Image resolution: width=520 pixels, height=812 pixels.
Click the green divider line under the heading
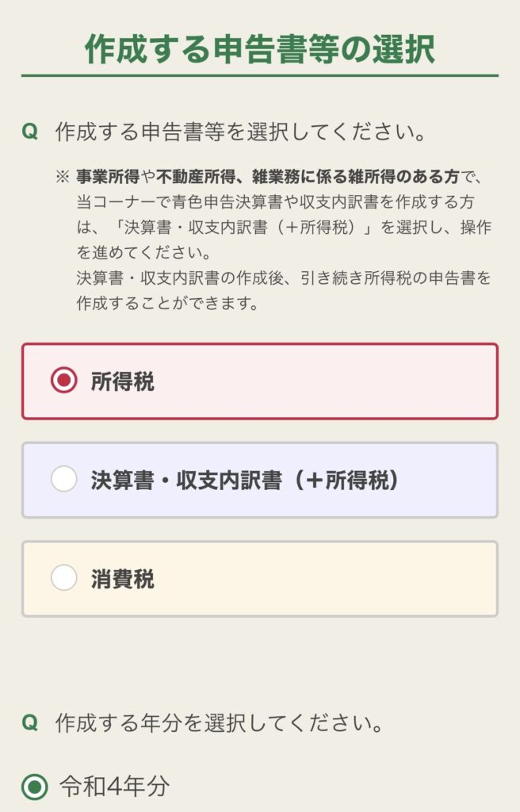(x=260, y=75)
